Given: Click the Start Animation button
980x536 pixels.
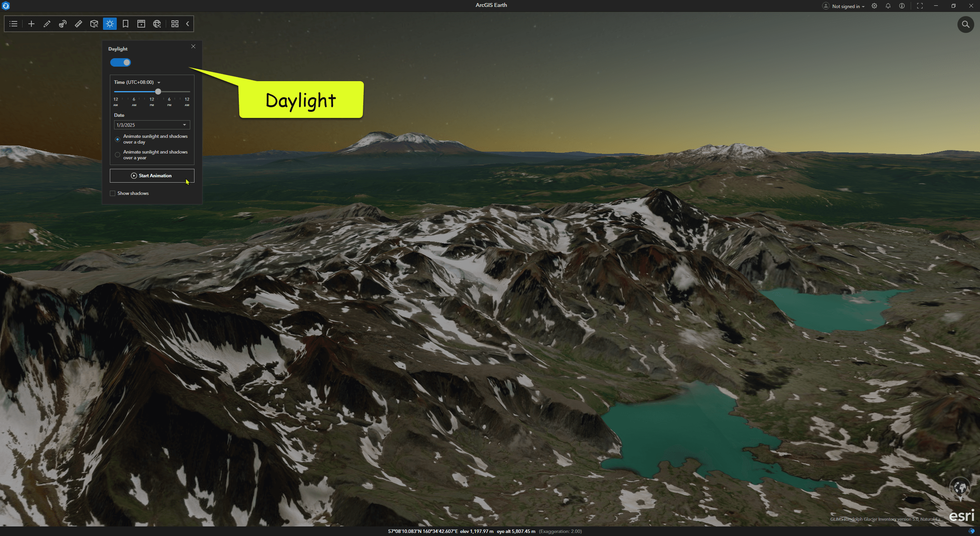Looking at the screenshot, I should coord(152,176).
